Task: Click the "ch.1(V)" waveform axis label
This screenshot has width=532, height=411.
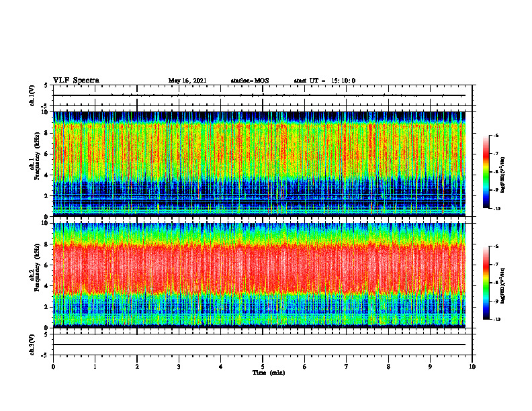Action: [x=32, y=95]
